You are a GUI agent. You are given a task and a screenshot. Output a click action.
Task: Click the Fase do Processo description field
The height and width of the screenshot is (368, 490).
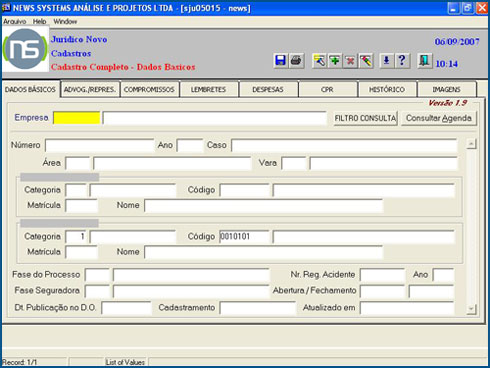tap(191, 275)
